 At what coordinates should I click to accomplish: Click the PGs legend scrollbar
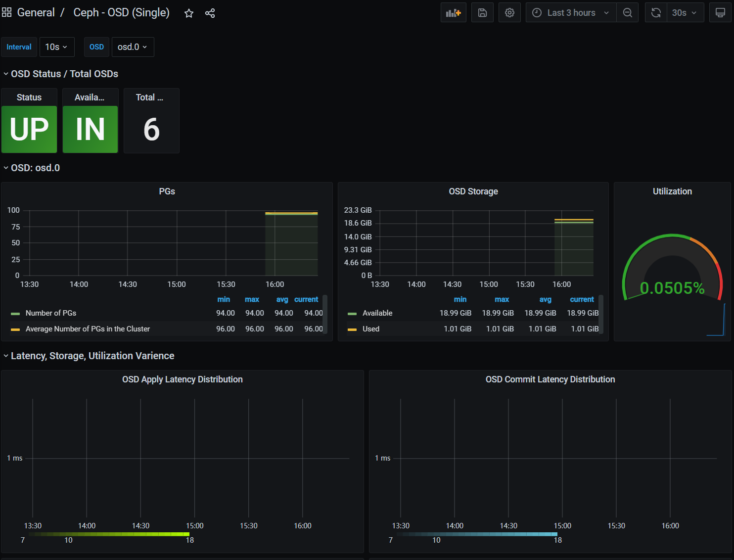[x=325, y=315]
